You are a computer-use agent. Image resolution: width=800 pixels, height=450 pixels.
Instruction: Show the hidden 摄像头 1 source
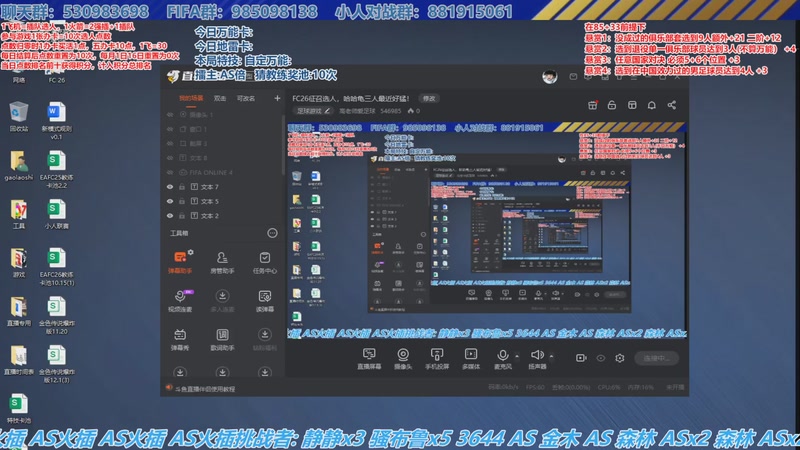point(170,115)
